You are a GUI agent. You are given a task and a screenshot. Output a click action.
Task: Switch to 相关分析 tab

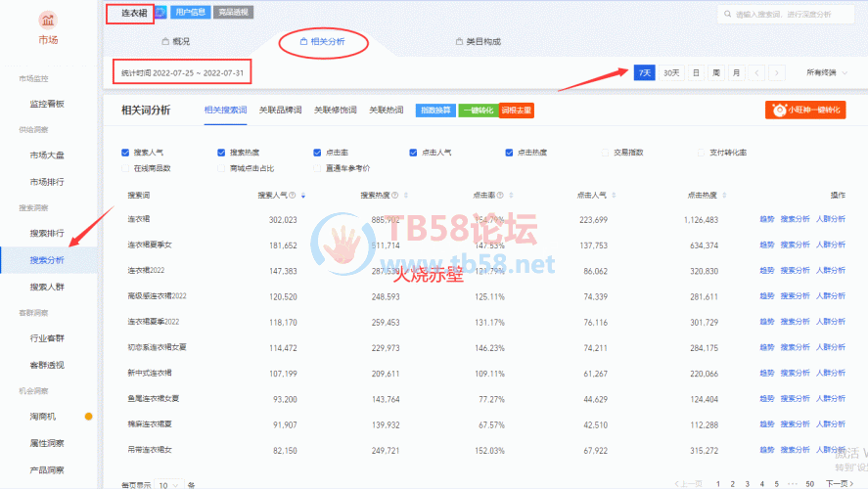(x=323, y=41)
